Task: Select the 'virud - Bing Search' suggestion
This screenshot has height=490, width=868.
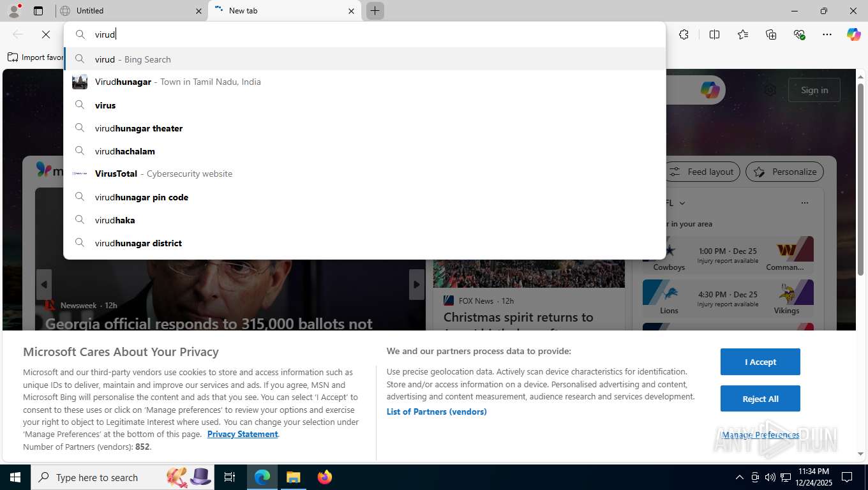Action: pos(364,59)
